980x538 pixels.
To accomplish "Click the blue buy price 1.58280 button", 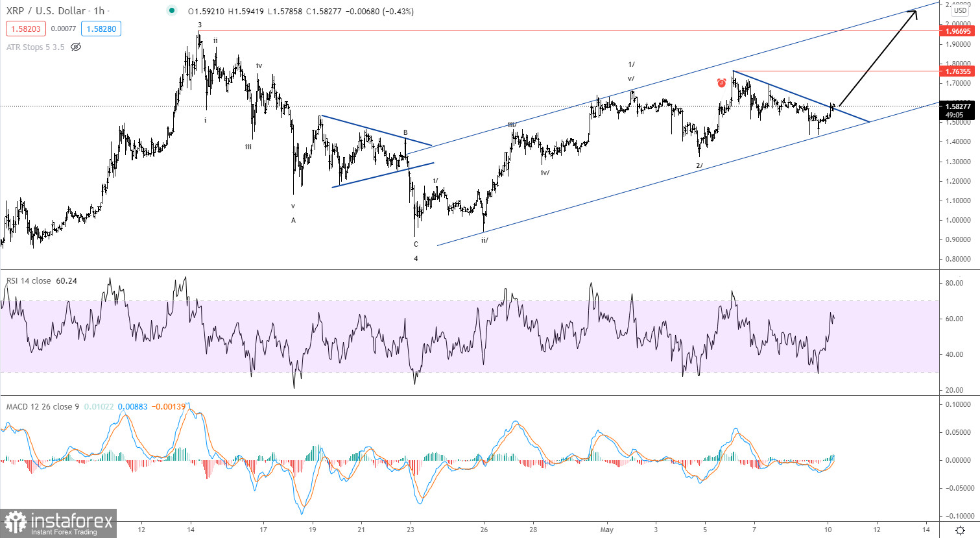I will [101, 29].
